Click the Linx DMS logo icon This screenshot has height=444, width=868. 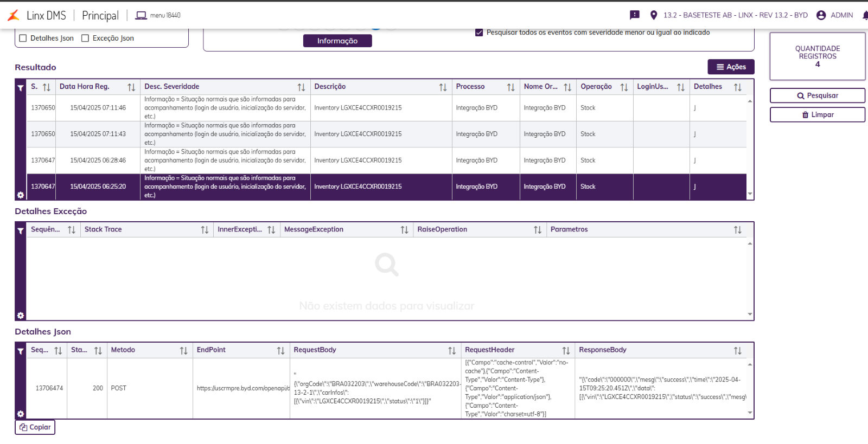(x=14, y=15)
